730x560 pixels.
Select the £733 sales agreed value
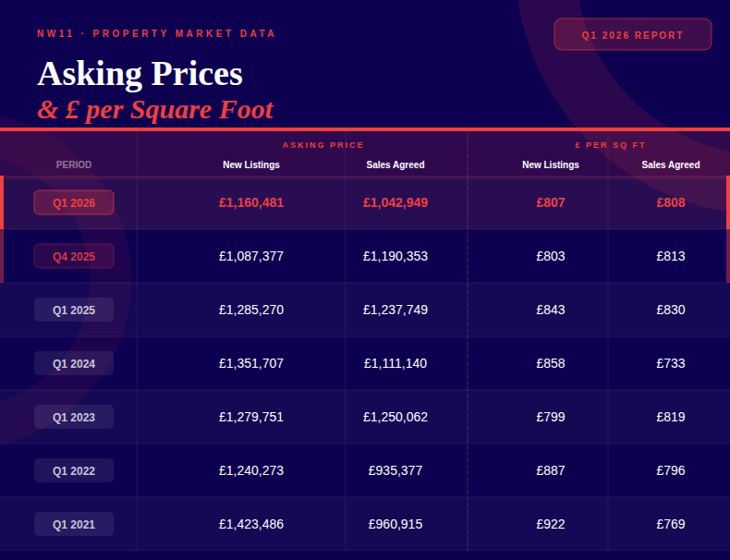pyautogui.click(x=671, y=363)
